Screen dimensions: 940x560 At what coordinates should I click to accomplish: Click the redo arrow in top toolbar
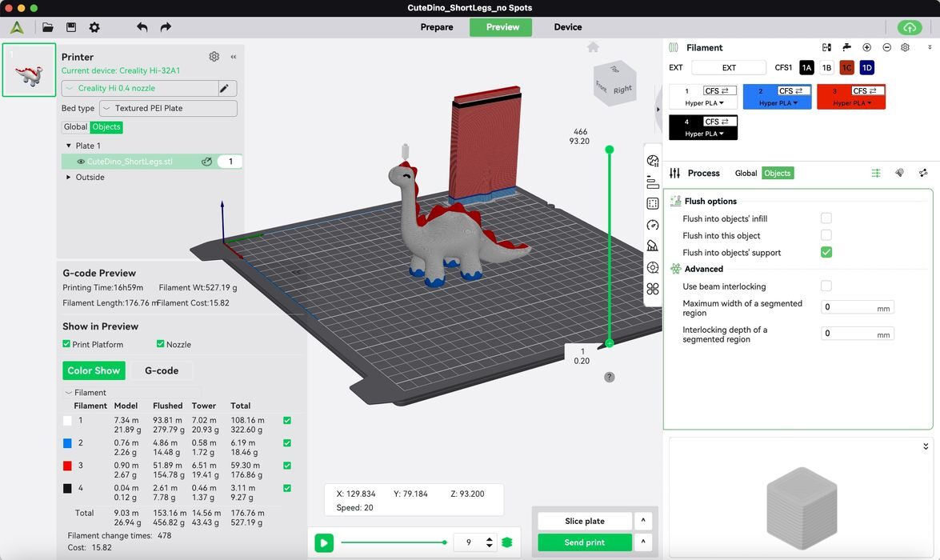(x=166, y=27)
